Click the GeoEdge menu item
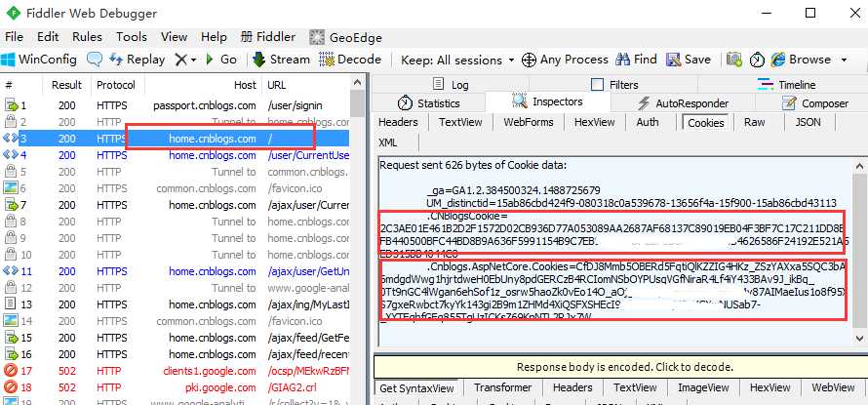 tap(345, 38)
